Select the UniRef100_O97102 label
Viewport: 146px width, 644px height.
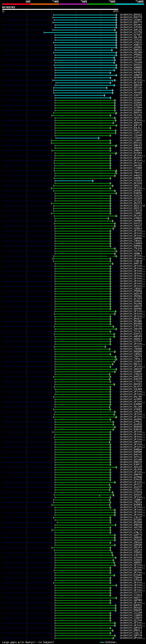pos(131,457)
